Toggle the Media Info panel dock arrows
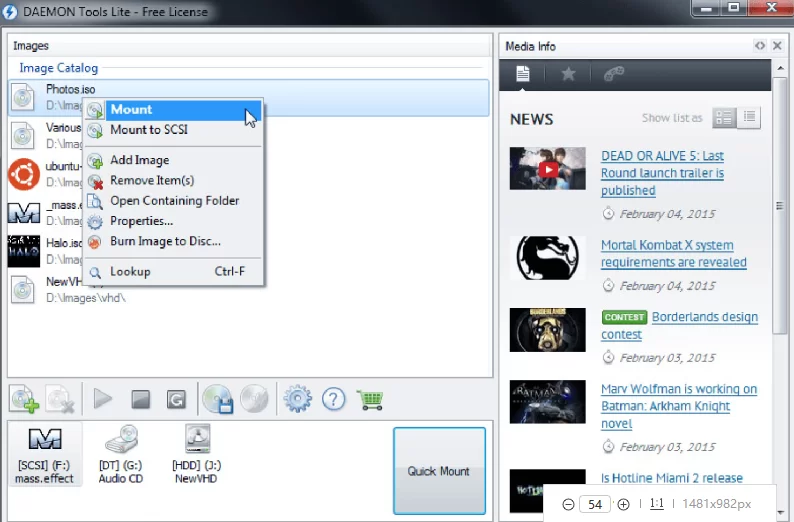This screenshot has width=794, height=522. (760, 46)
